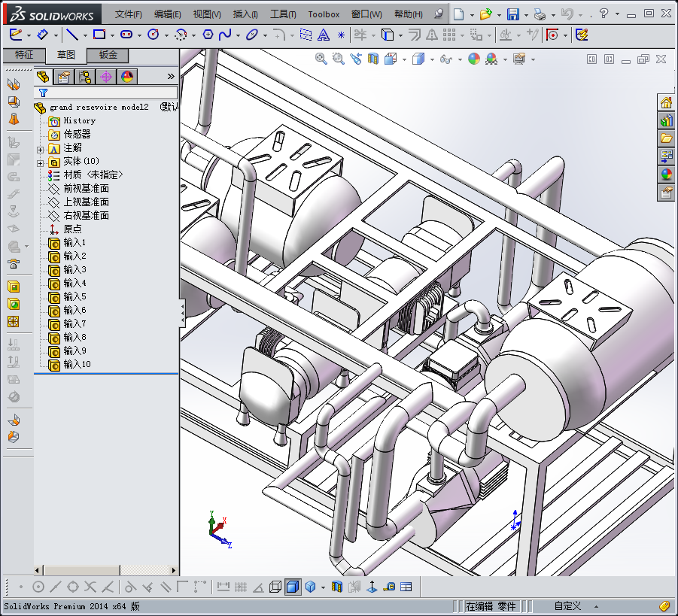The image size is (678, 616).
Task: Open the ConfigurationManager tab icon
Action: point(84,76)
